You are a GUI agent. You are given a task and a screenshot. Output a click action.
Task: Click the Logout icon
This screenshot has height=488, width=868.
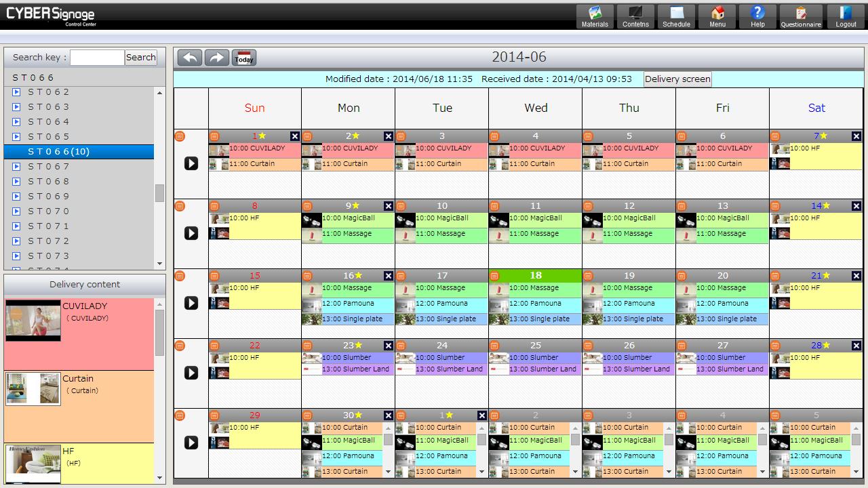click(x=846, y=16)
